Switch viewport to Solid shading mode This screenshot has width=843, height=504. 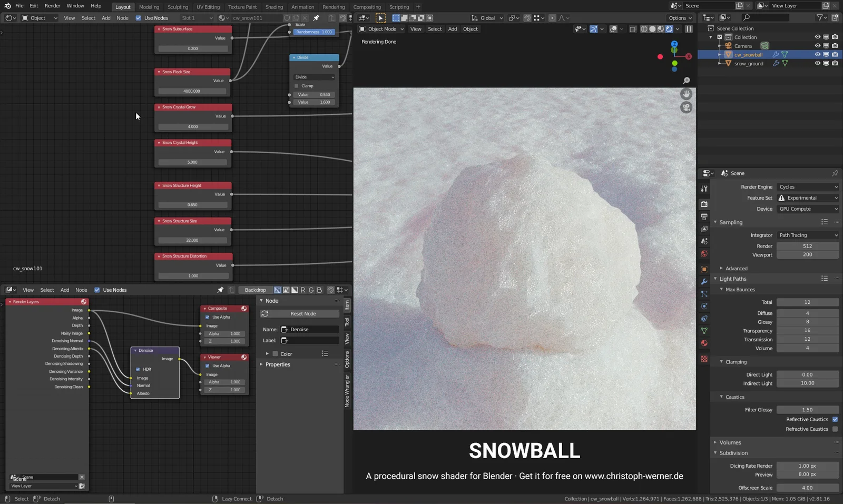pos(652,29)
